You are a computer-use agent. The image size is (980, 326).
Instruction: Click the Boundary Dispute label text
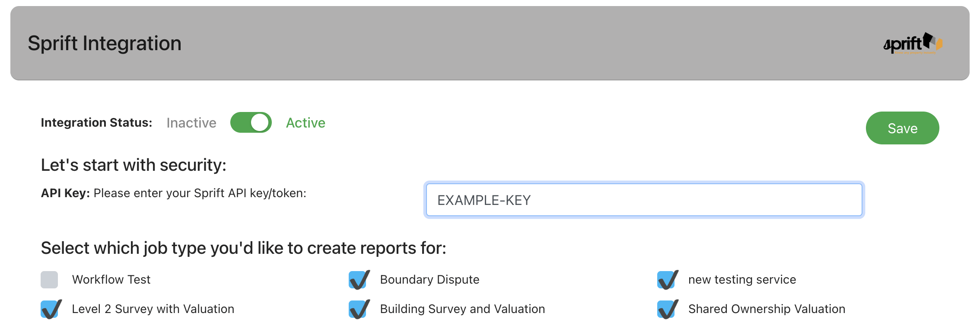click(430, 280)
